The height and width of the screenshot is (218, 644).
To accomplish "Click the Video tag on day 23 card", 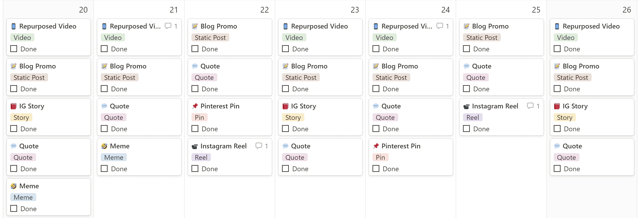I will pos(294,37).
